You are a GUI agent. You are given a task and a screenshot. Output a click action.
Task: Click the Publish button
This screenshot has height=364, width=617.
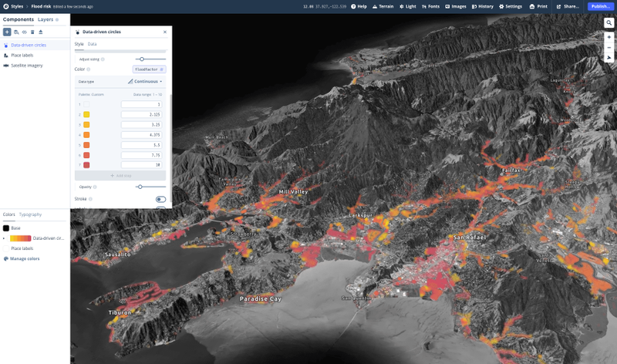tap(601, 6)
